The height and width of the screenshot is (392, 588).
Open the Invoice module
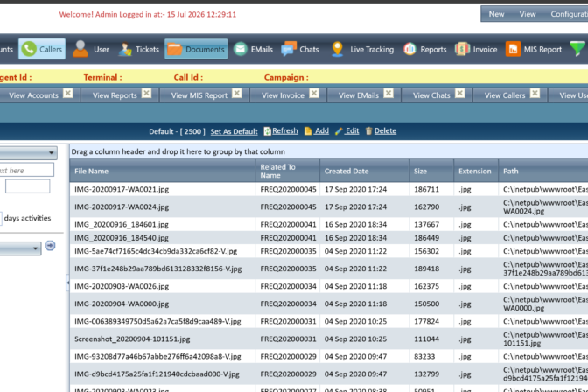[x=476, y=49]
